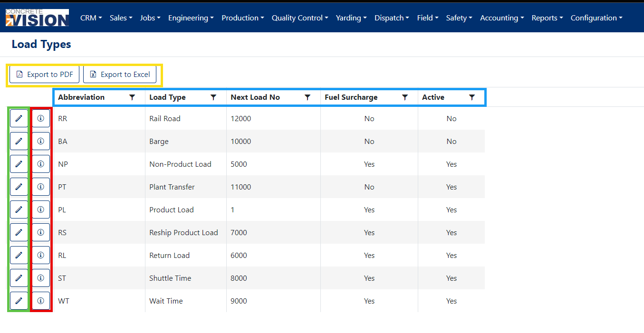Sort by Abbreviation column header
The height and width of the screenshot is (333, 644).
81,97
